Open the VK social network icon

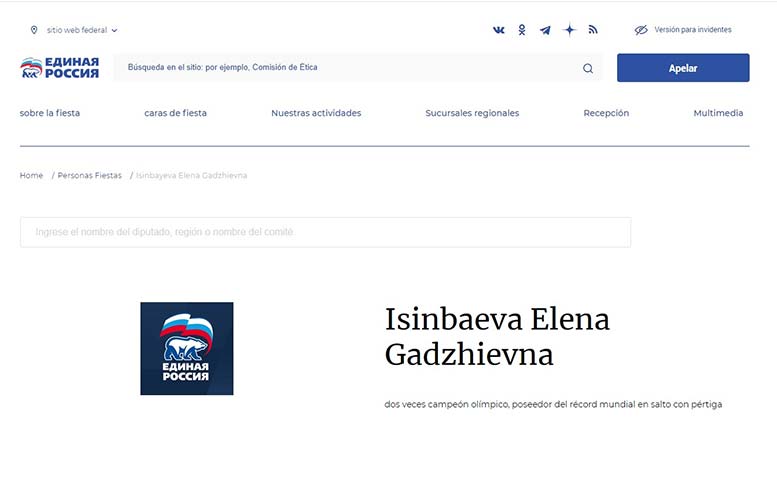point(499,30)
